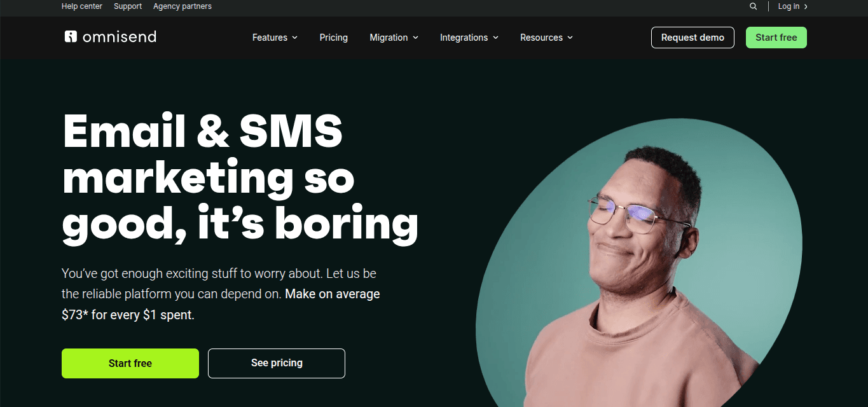Open the Help center link
This screenshot has width=868, height=407.
[82, 6]
